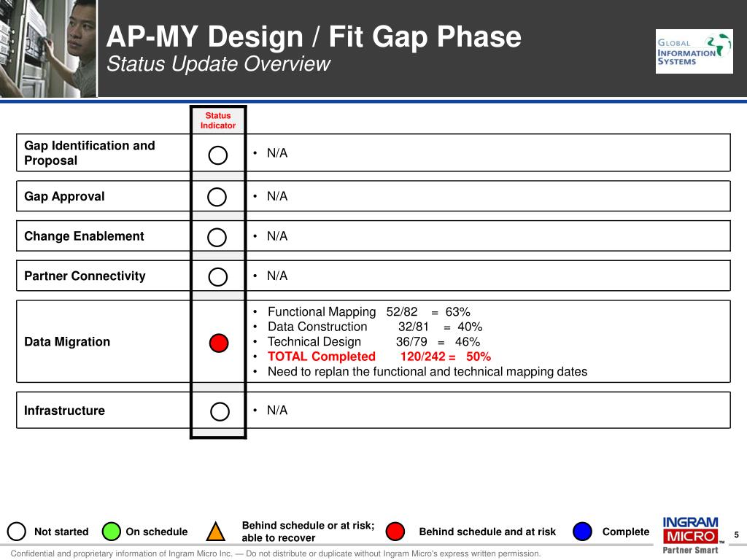Screen dimensions: 747x560
Task: Click the Change Enablement status circle
Action: (x=217, y=237)
